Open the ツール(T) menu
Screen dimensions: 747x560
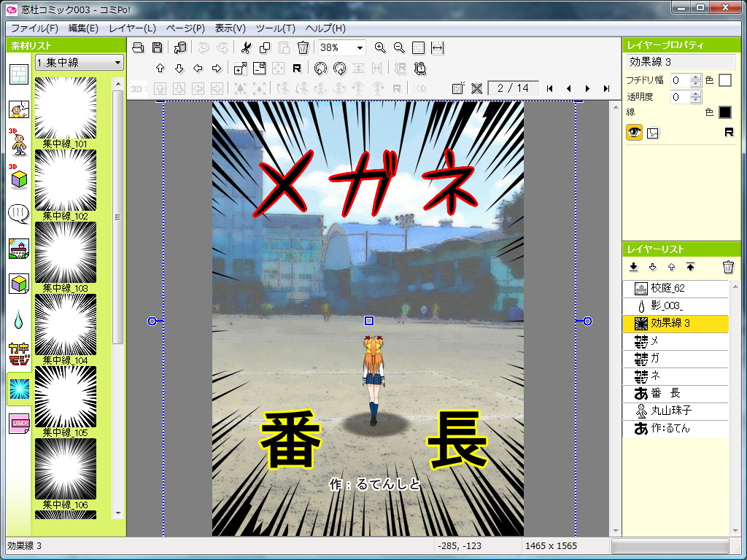coord(275,28)
